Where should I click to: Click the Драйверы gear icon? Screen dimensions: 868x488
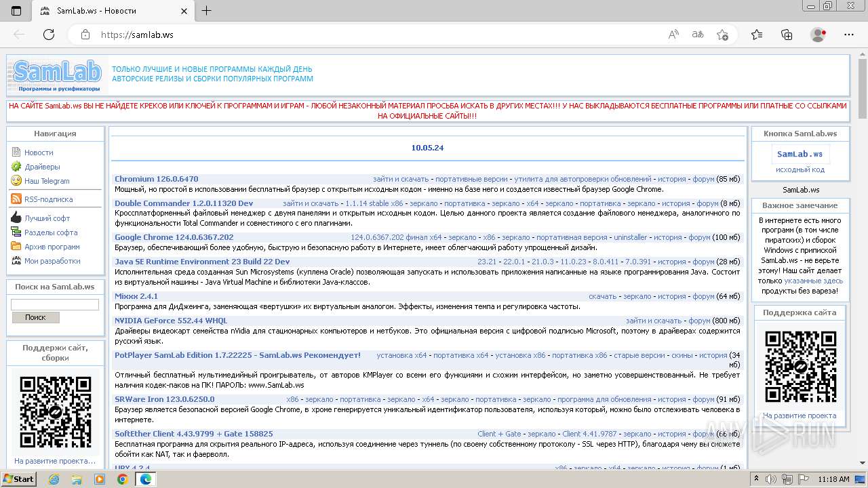(x=16, y=167)
